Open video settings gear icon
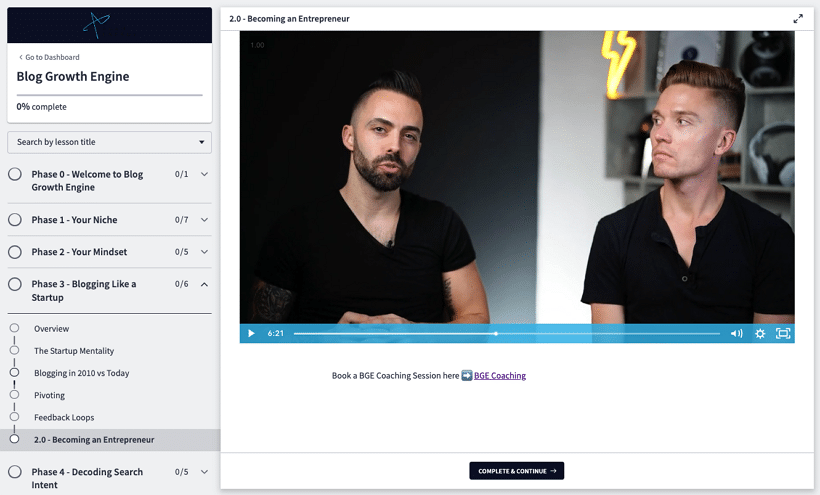This screenshot has height=495, width=820. point(760,333)
